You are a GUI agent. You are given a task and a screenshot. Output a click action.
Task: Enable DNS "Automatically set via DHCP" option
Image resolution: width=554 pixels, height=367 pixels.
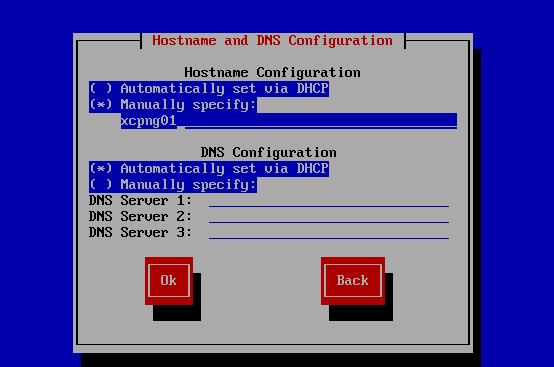[209, 168]
